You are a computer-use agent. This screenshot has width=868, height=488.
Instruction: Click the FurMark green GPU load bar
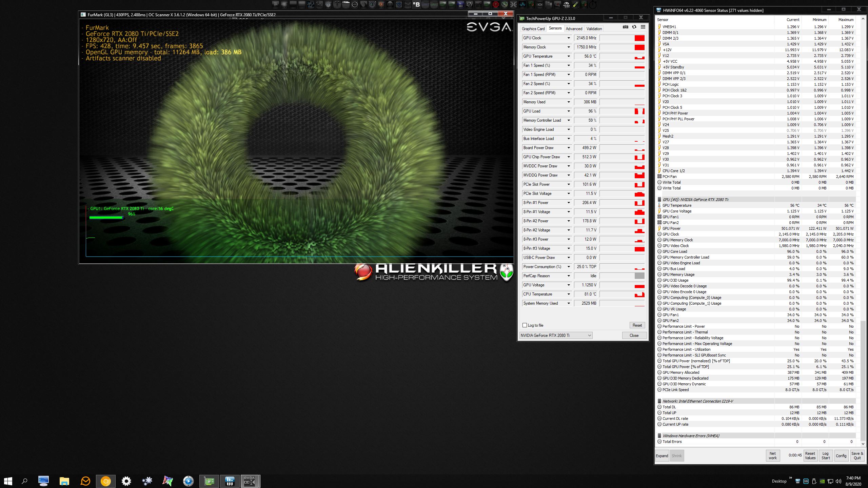coord(106,218)
